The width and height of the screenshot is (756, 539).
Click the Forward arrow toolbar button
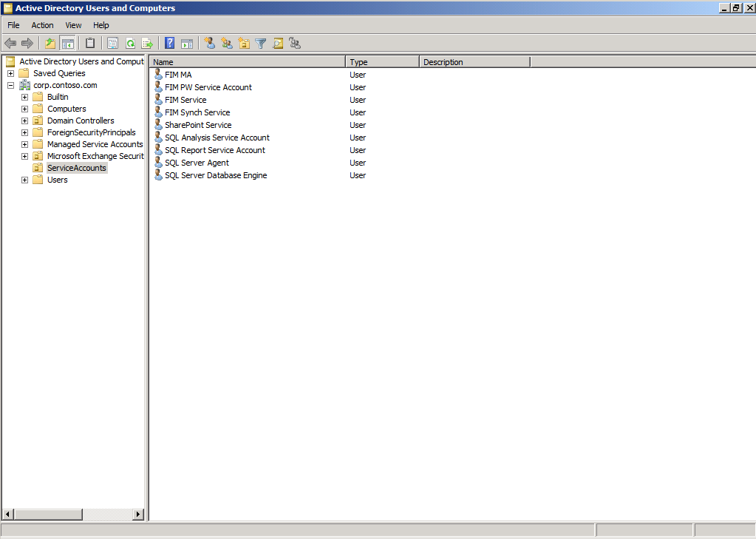(x=27, y=44)
